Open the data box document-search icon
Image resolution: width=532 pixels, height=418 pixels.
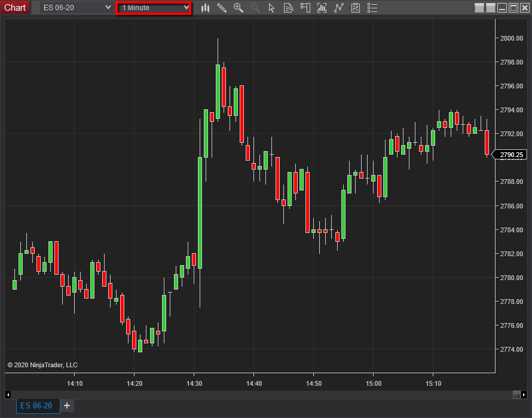point(288,8)
